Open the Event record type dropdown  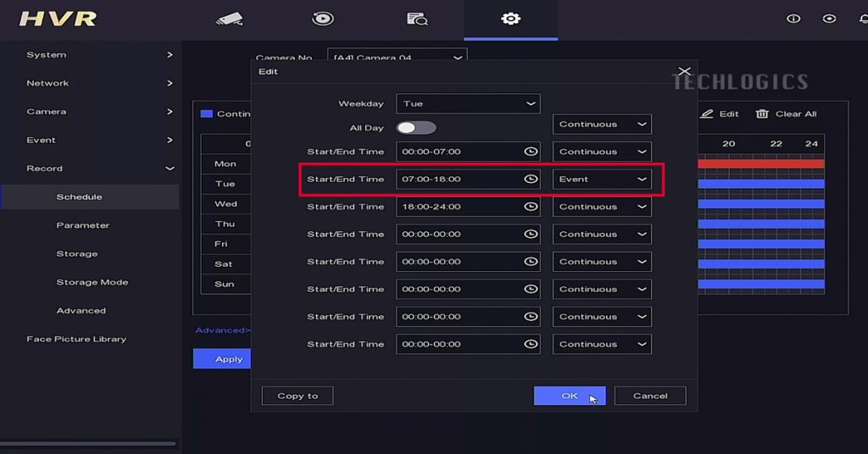602,180
